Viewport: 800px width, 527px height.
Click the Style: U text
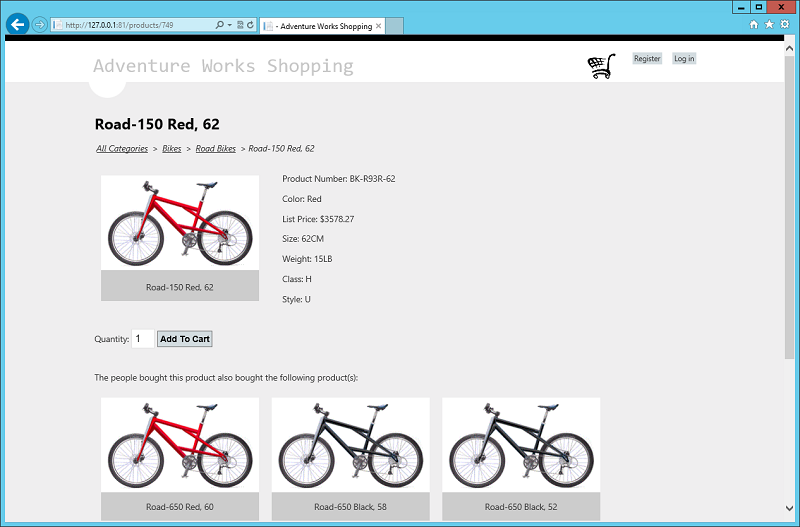pyautogui.click(x=296, y=299)
